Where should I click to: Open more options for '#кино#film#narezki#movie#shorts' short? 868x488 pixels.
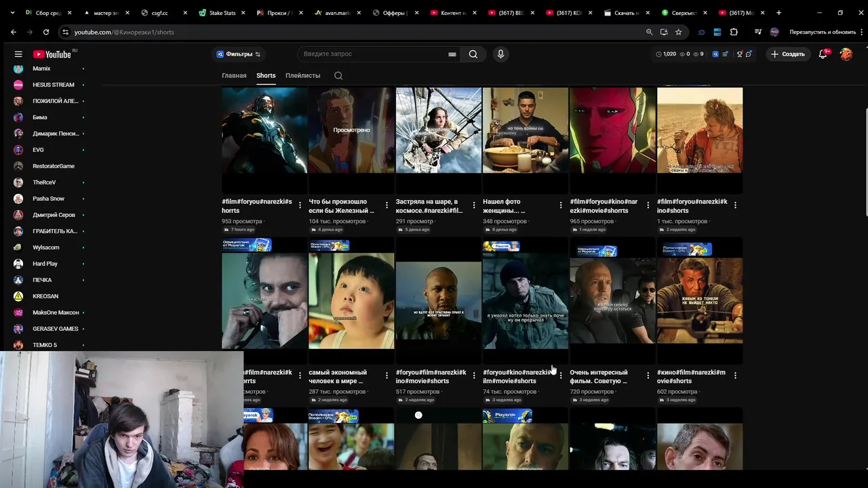[x=735, y=375]
